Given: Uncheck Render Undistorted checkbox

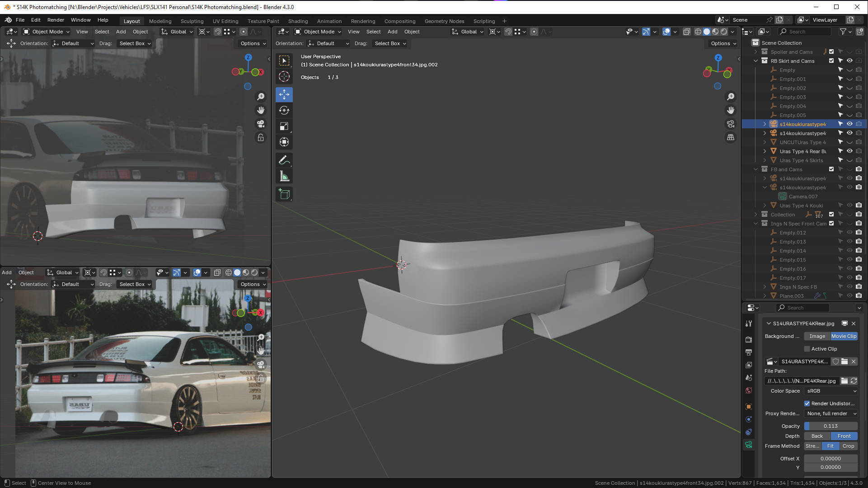Looking at the screenshot, I should pyautogui.click(x=807, y=404).
